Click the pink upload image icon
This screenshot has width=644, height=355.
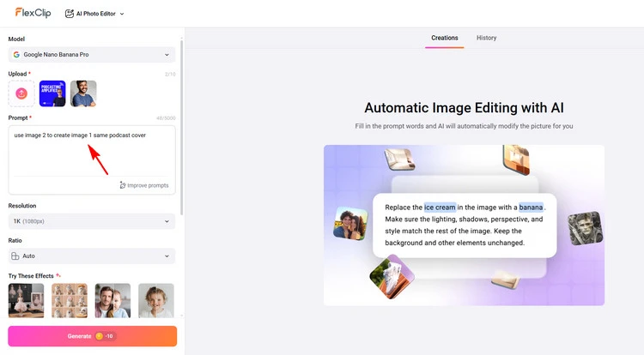point(21,93)
